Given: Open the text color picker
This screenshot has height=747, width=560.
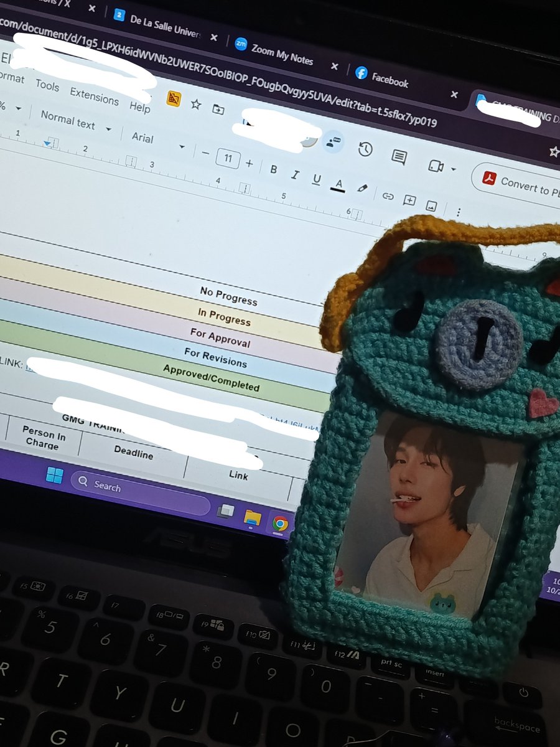Looking at the screenshot, I should [339, 184].
